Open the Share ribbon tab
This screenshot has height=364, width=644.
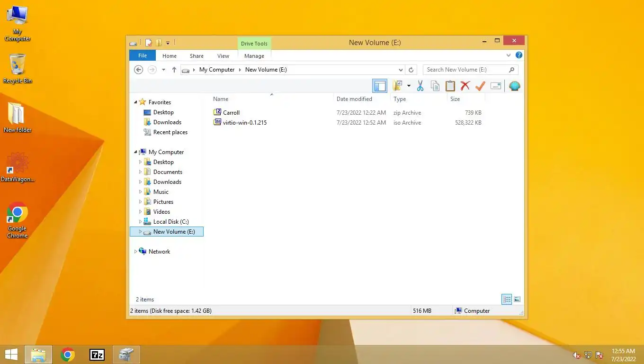(197, 56)
